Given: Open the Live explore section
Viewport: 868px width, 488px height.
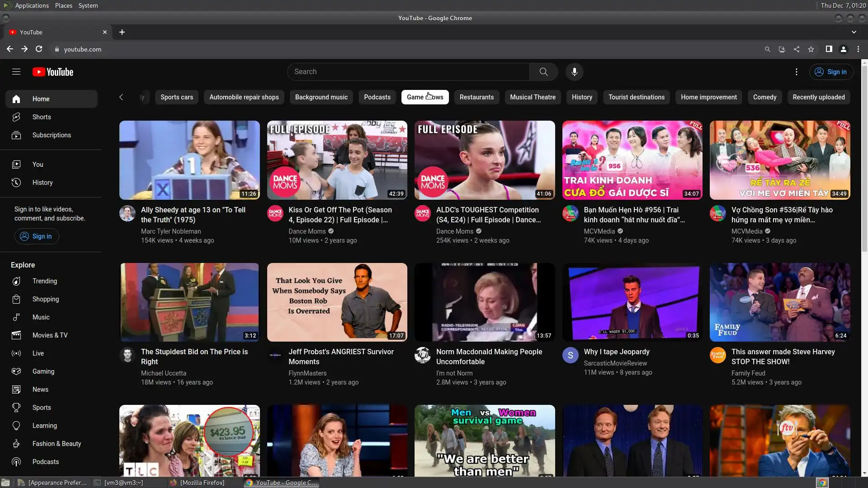Looking at the screenshot, I should 38,353.
